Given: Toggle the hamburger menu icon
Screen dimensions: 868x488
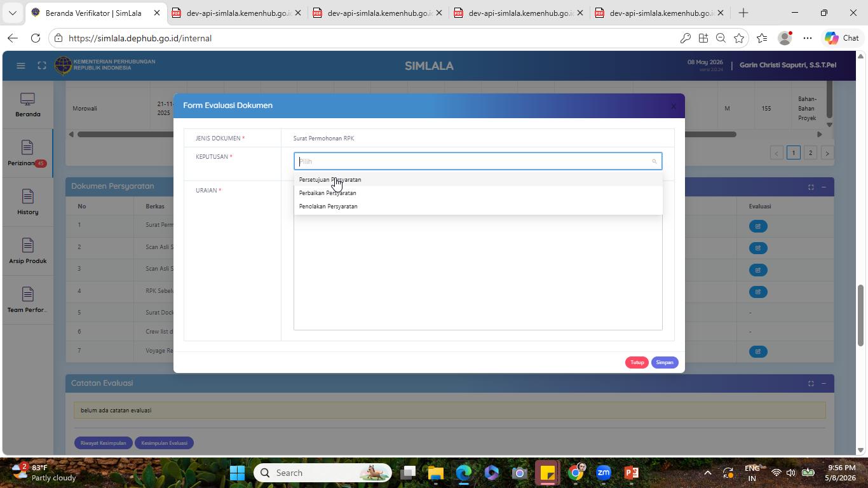Looking at the screenshot, I should 21,65.
